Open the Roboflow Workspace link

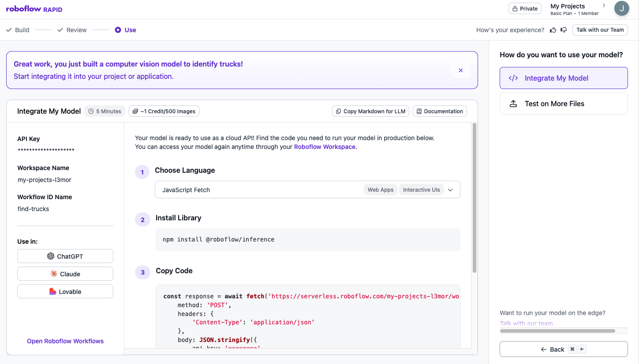click(325, 147)
